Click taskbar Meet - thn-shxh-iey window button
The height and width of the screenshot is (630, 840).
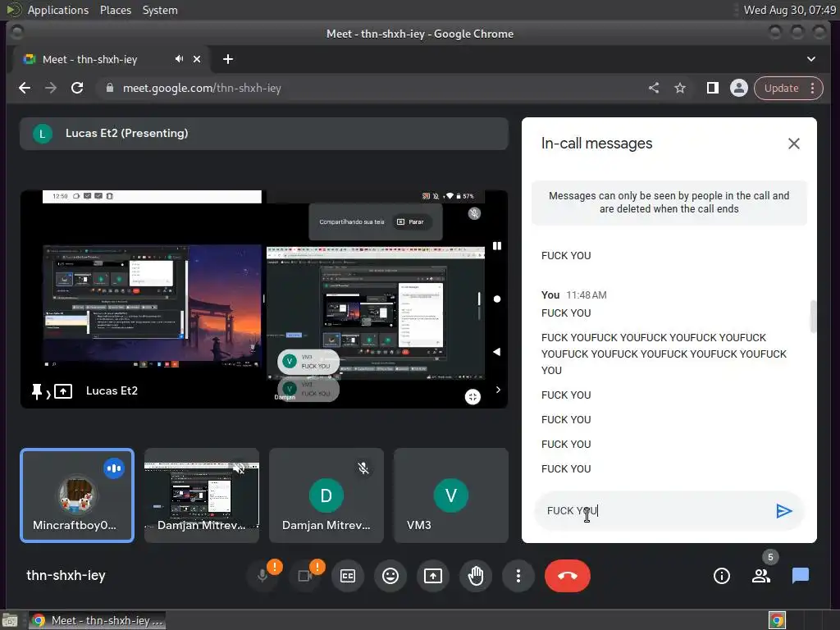(97, 620)
